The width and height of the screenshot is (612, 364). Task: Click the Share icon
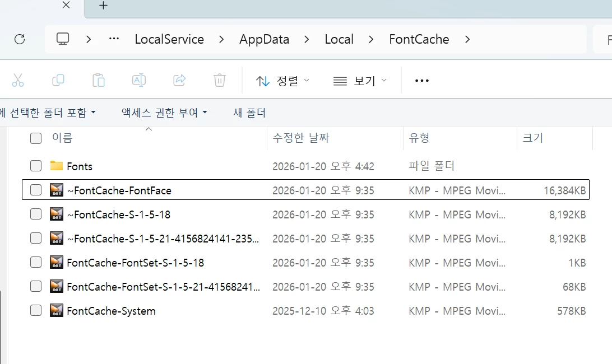(179, 81)
